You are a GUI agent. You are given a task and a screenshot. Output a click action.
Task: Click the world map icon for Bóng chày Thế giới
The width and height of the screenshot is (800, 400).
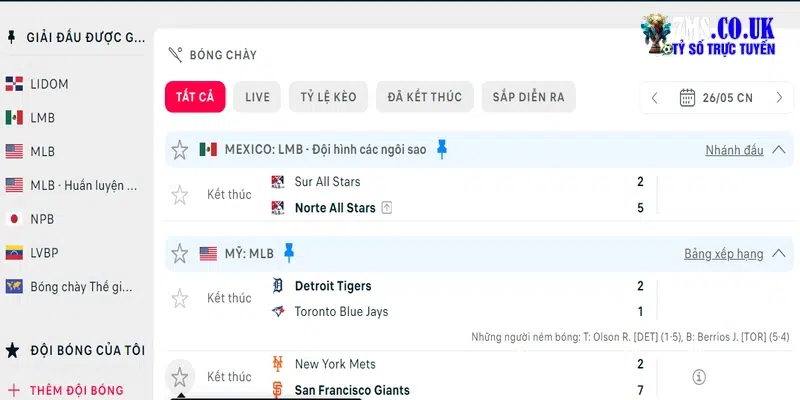14,286
